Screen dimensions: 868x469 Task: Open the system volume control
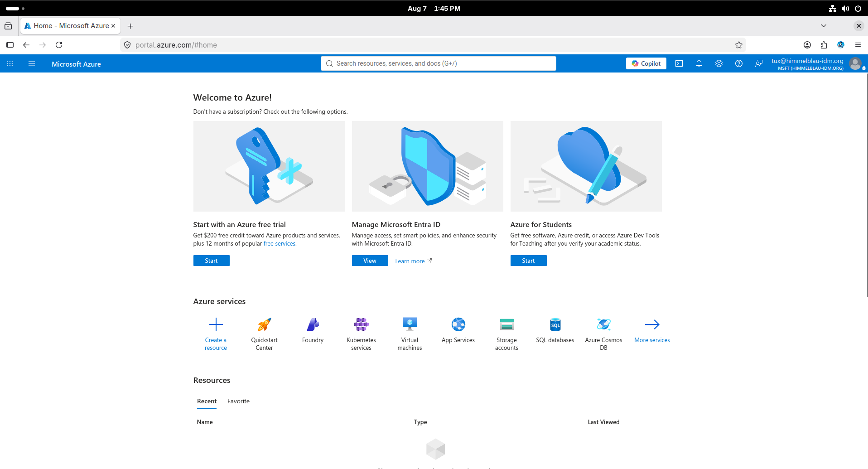[845, 8]
